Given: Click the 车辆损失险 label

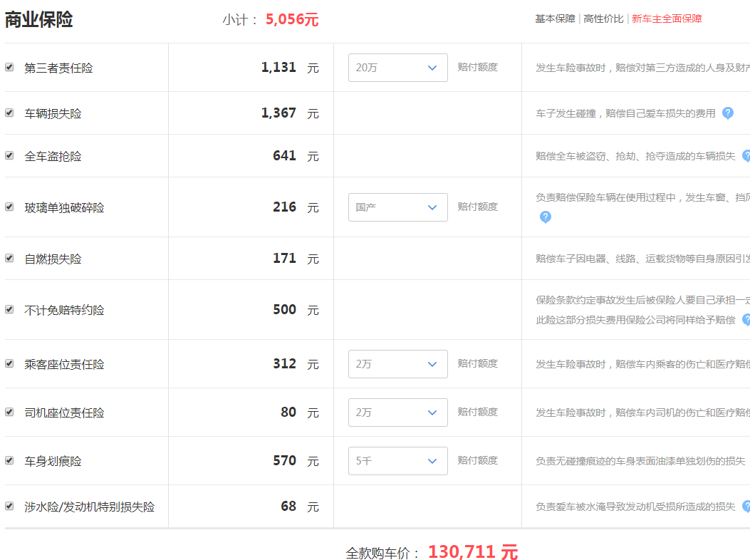Looking at the screenshot, I should (53, 113).
